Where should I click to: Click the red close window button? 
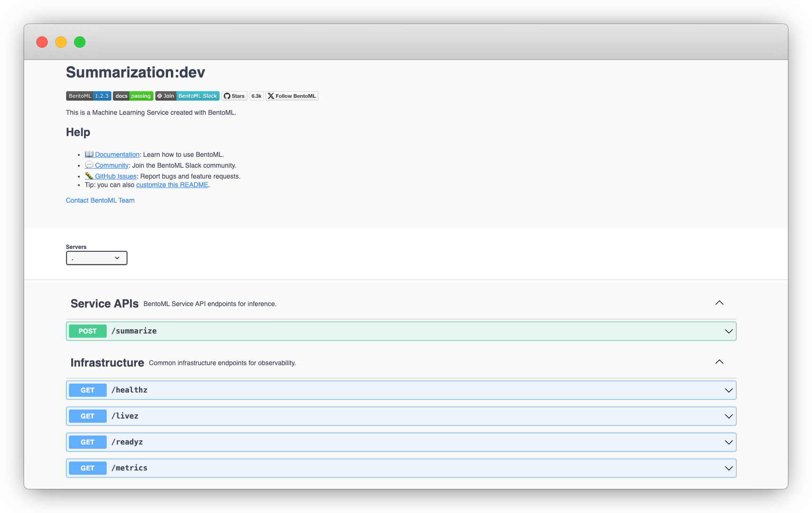point(42,42)
